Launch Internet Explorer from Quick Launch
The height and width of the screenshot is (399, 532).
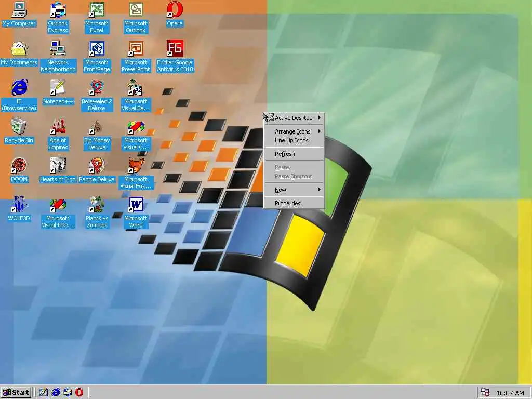click(56, 393)
